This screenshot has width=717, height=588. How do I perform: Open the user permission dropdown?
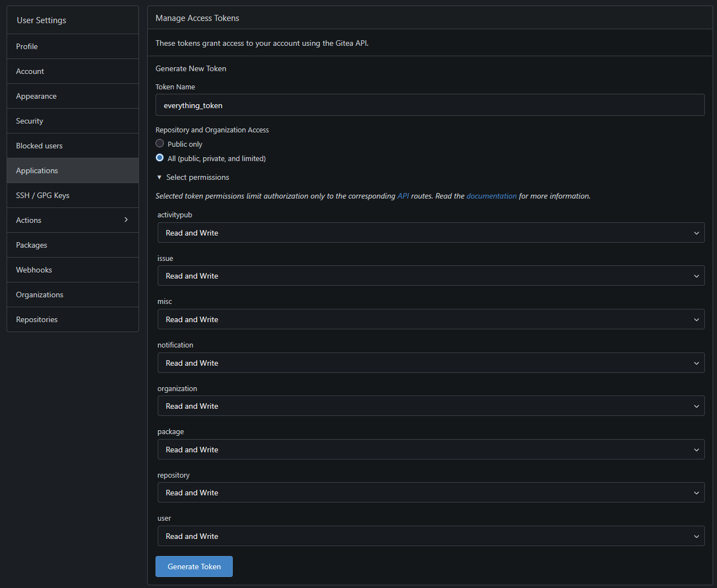(430, 536)
